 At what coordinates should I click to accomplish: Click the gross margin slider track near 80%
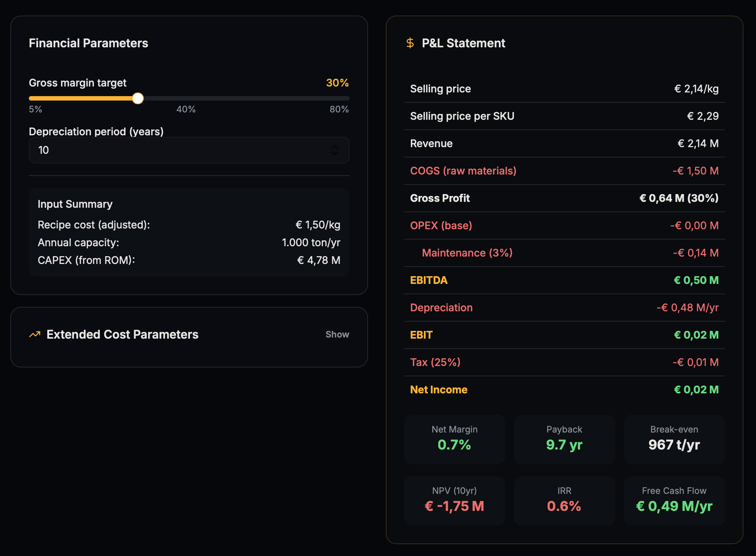tap(344, 98)
